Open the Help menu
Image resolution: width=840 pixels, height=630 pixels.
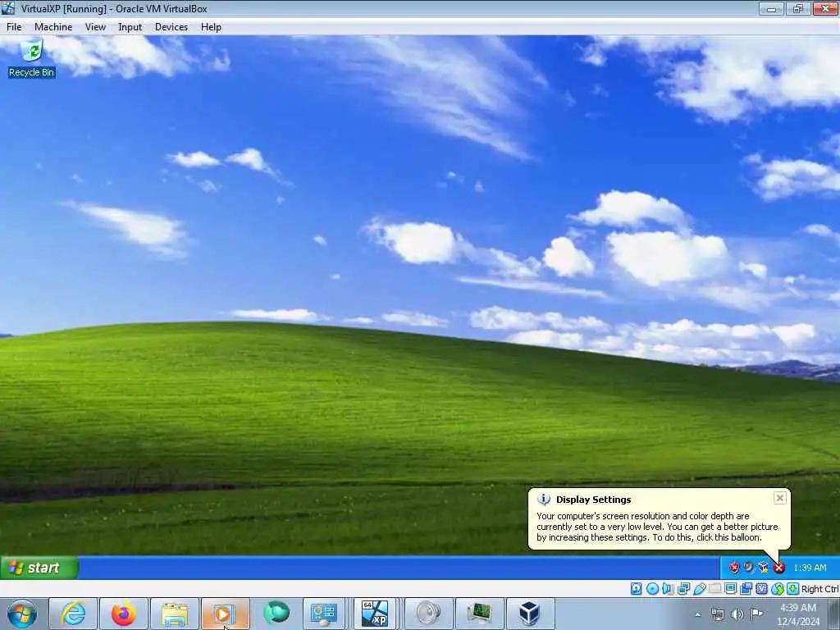(211, 27)
